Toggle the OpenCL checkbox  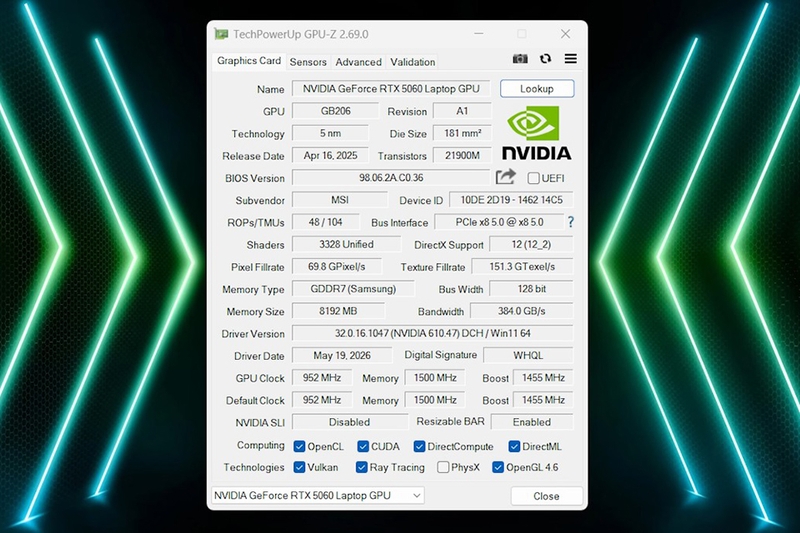299,447
